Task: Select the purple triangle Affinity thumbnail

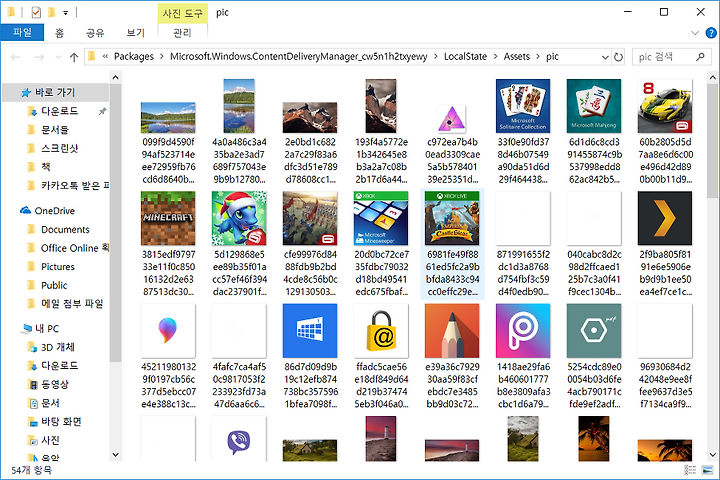Action: click(x=452, y=119)
